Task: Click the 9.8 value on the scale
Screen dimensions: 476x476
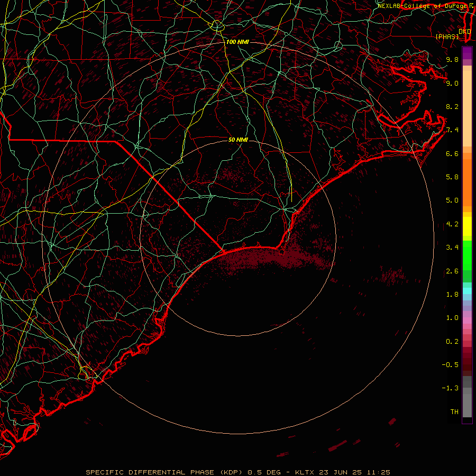Action: coord(452,59)
